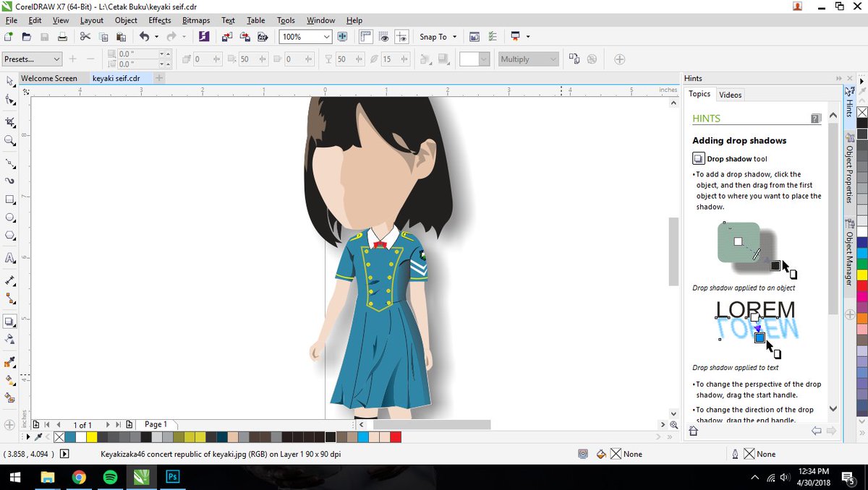Click the Open file icon

(x=27, y=36)
